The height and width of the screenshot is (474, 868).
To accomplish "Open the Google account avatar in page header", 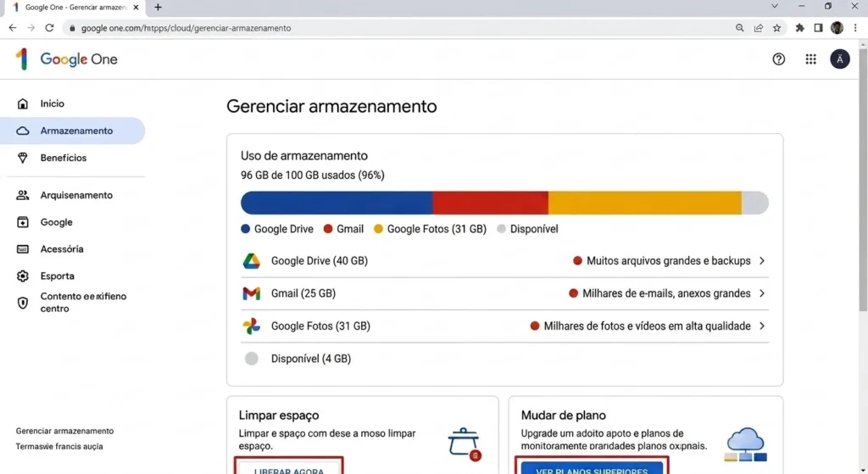I will pyautogui.click(x=840, y=59).
